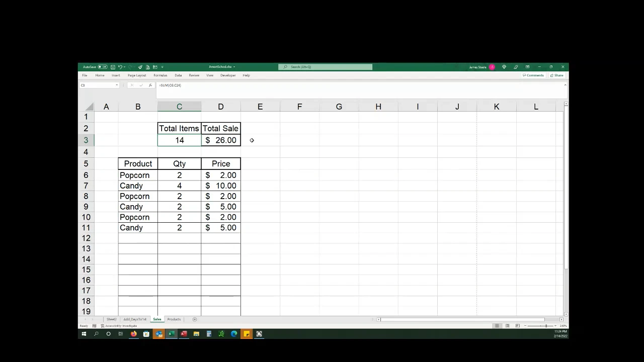Click the New Sheet plus icon
The height and width of the screenshot is (362, 644).
coord(195,319)
